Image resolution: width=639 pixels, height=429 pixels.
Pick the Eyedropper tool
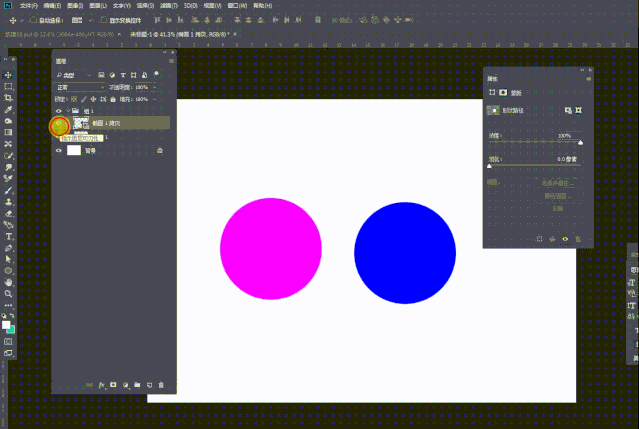coord(8,110)
